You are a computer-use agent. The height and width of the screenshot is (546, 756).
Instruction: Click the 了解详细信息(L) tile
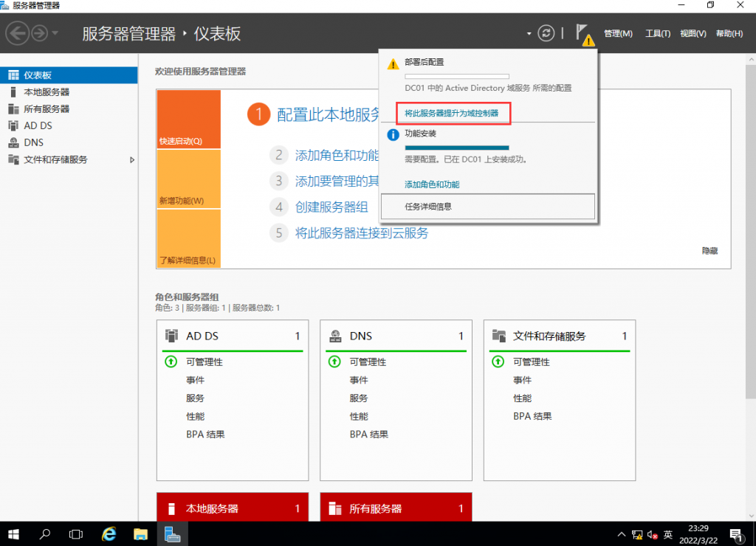pyautogui.click(x=188, y=238)
